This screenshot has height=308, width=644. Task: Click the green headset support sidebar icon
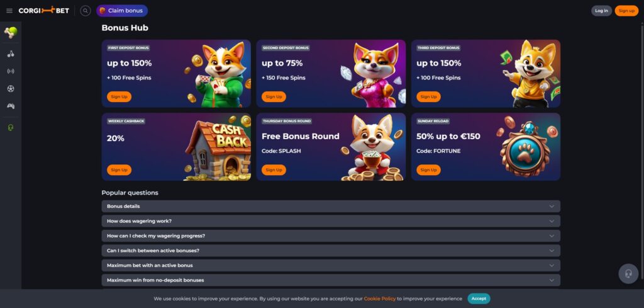[x=11, y=127]
